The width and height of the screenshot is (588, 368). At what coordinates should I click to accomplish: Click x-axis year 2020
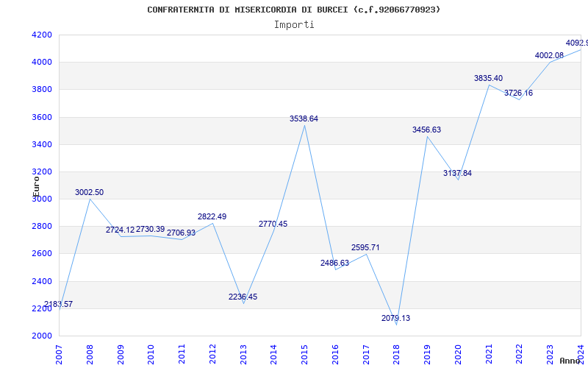[458, 354]
